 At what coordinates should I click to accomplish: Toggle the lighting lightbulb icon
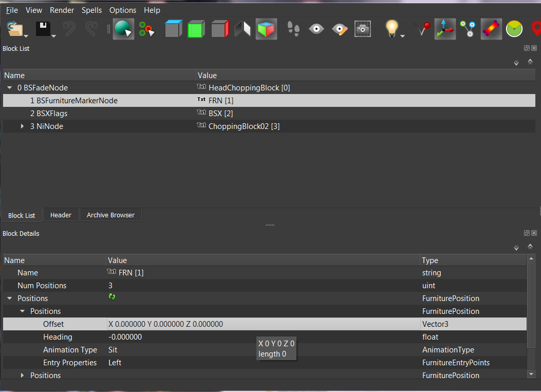(391, 28)
